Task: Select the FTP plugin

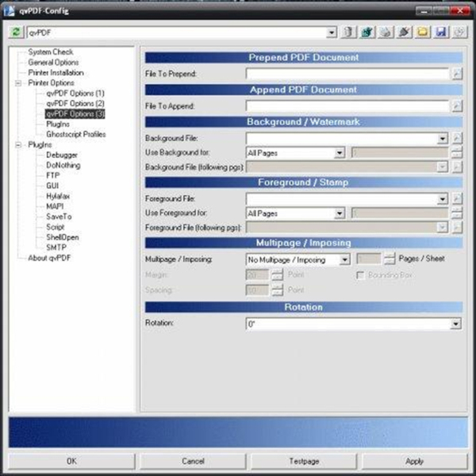Action: 53,175
